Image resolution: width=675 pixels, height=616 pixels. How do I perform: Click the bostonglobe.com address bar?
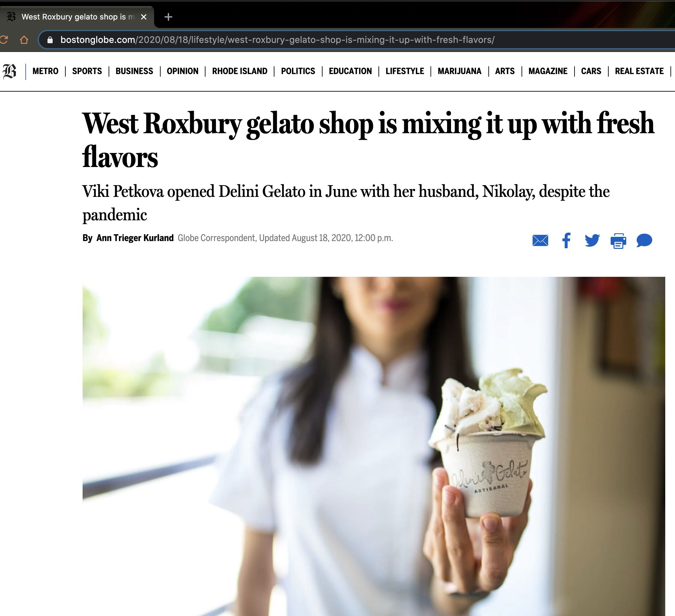click(355, 40)
